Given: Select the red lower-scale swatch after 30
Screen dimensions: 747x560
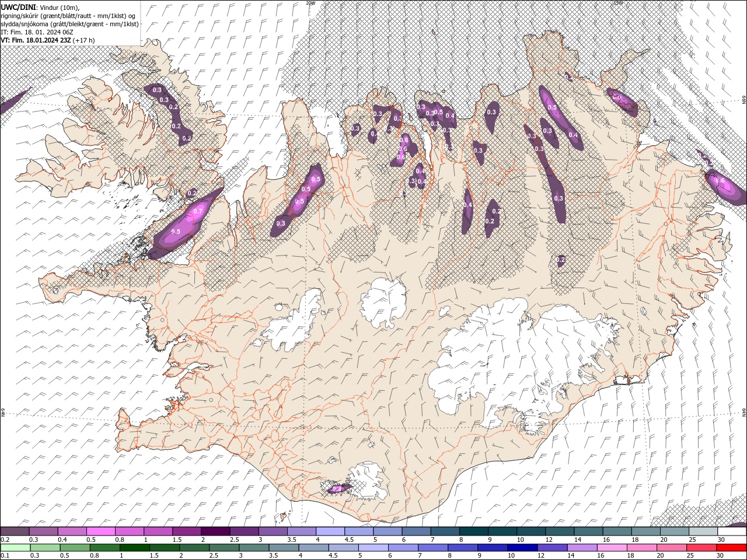Looking at the screenshot, I should pyautogui.click(x=731, y=548).
